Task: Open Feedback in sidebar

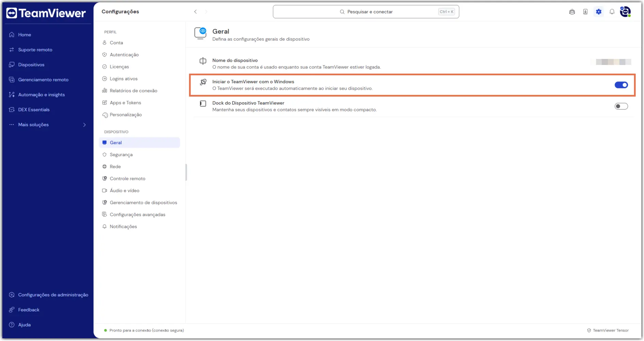Action: (29, 310)
